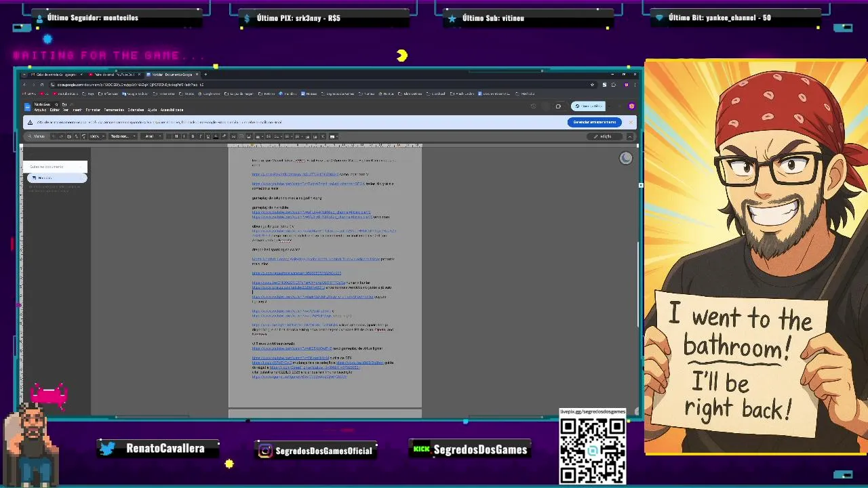Undo the last edit in toolbar
The height and width of the screenshot is (488, 868).
[x=54, y=136]
